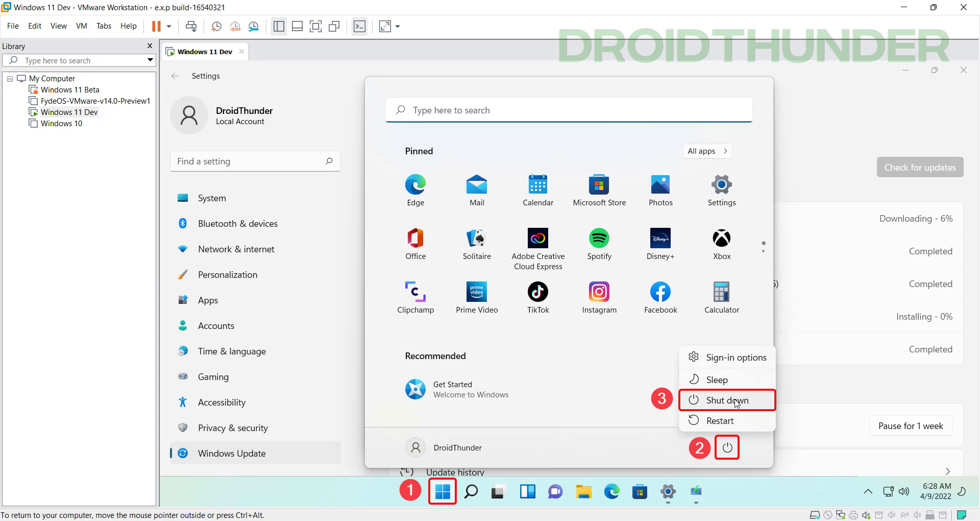This screenshot has height=521, width=980.
Task: Open the Spotify pinned app
Action: pyautogui.click(x=599, y=244)
